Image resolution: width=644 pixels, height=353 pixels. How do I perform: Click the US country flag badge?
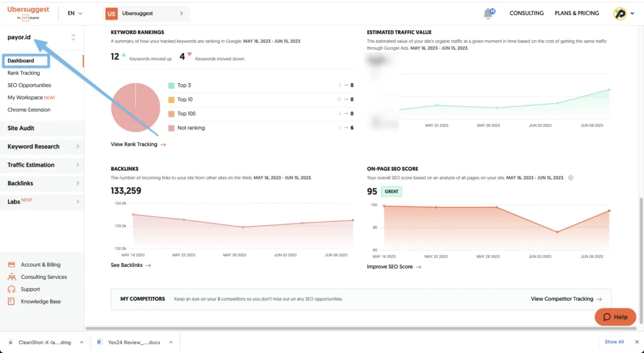(x=111, y=14)
